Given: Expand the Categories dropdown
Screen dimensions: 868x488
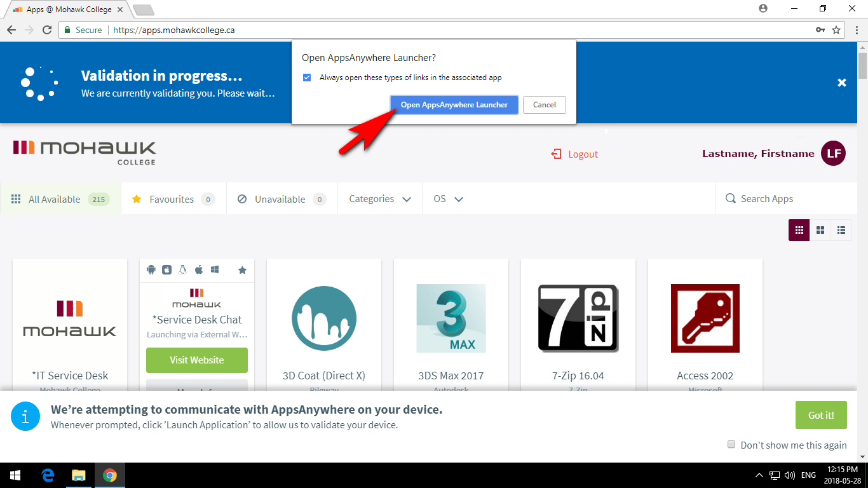Looking at the screenshot, I should point(380,199).
